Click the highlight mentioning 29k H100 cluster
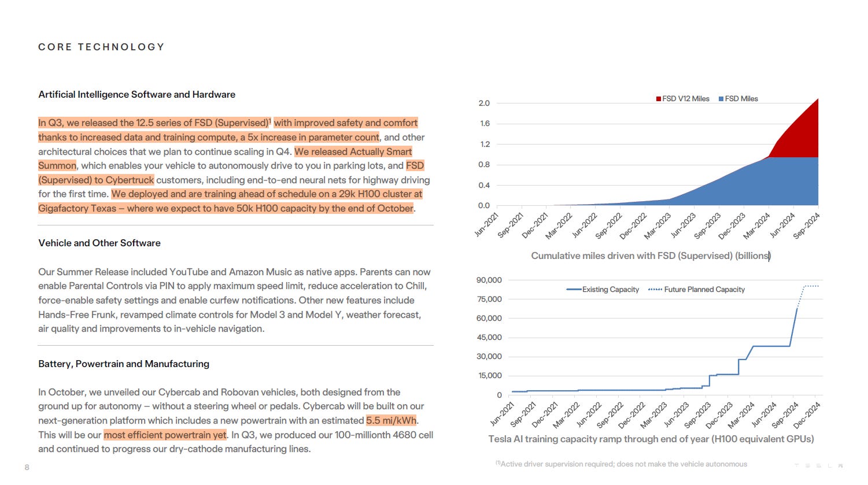Image resolution: width=868 pixels, height=485 pixels. (267, 194)
